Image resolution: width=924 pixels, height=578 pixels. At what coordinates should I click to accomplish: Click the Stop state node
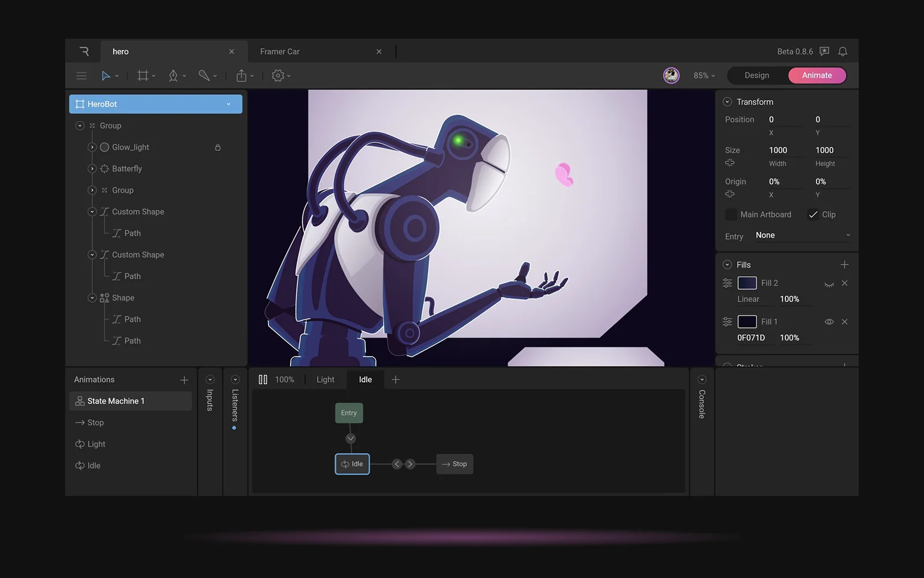(x=454, y=464)
